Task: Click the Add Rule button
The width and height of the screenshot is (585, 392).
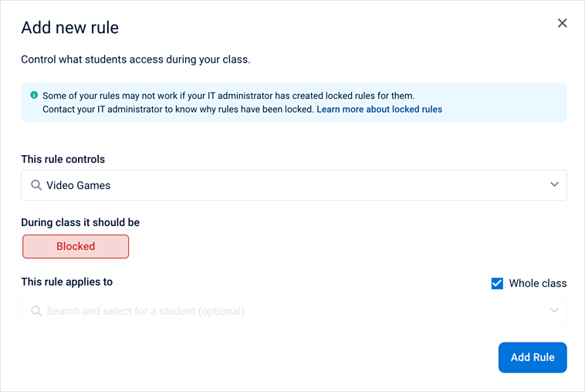Action: pyautogui.click(x=533, y=357)
